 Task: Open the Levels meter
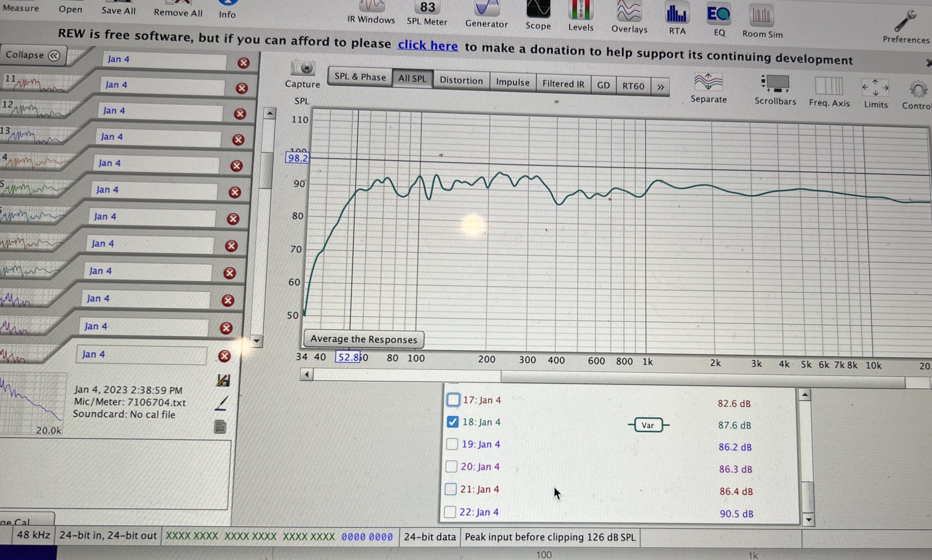(x=581, y=16)
